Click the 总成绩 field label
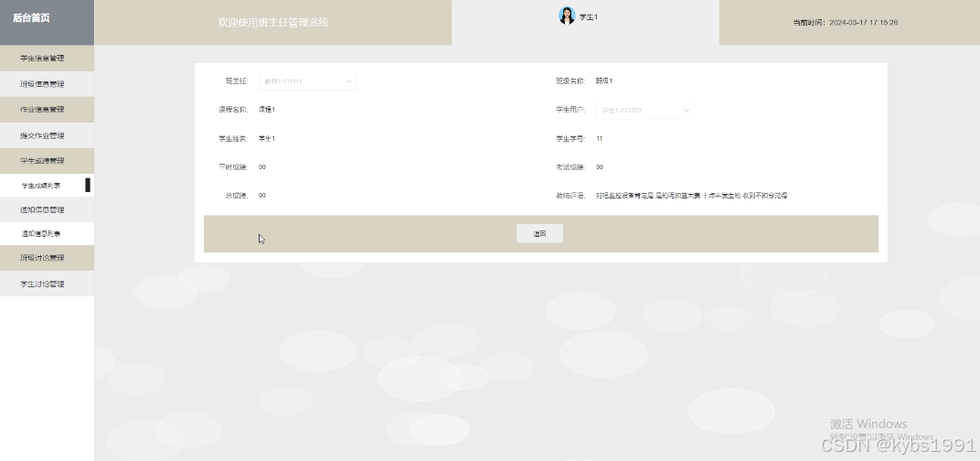 (236, 195)
